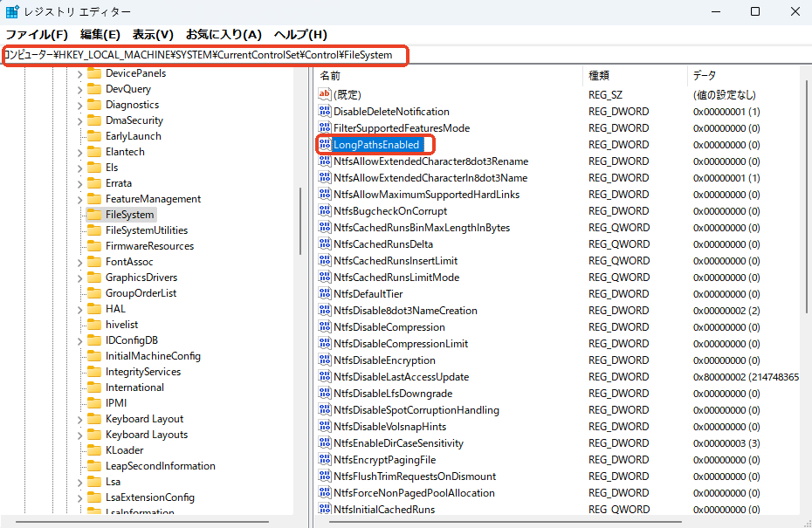
Task: Open the 表示(V) menu
Action: [153, 34]
